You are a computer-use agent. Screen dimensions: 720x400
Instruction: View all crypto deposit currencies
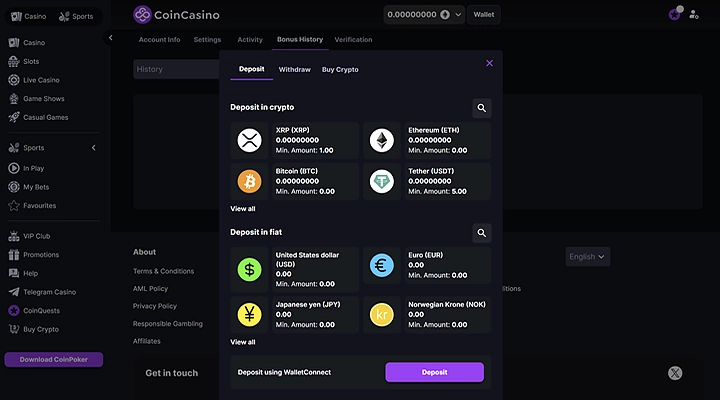click(x=242, y=209)
